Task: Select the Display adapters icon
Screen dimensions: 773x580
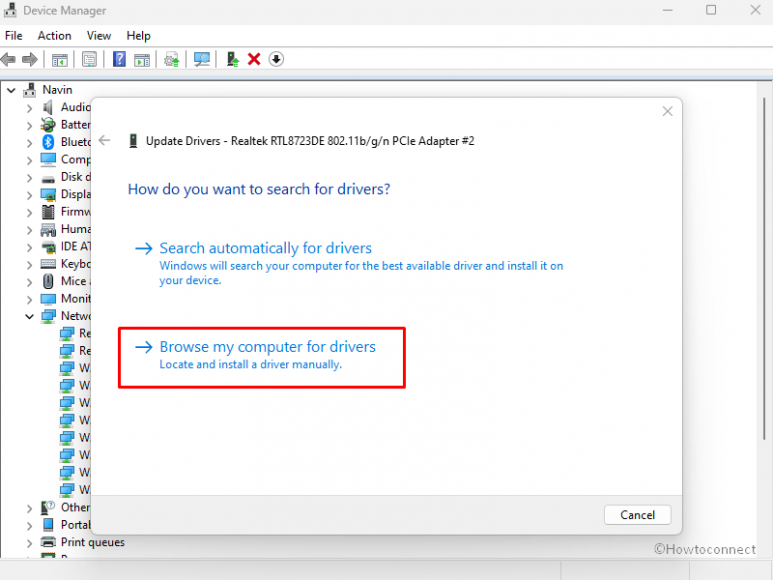Action: coord(48,194)
